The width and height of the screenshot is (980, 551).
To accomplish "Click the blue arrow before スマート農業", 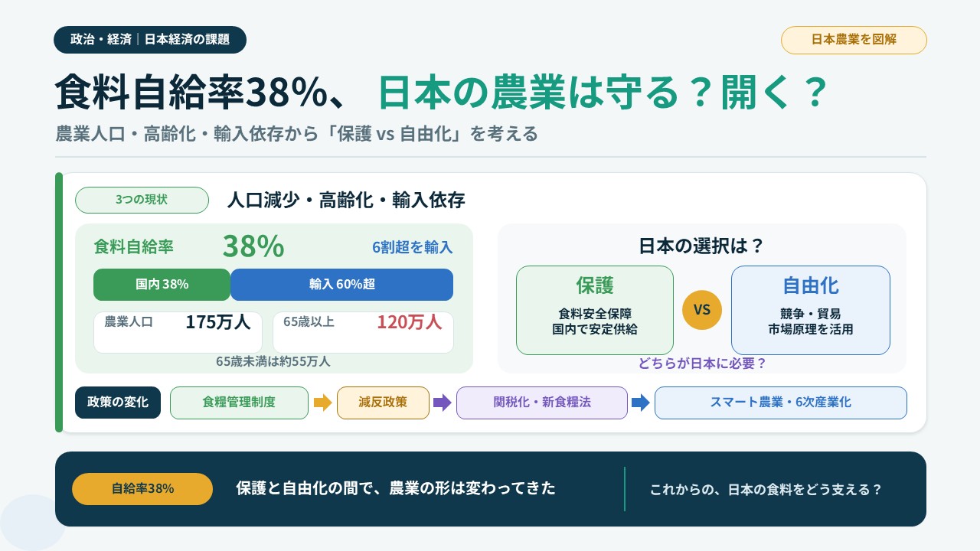I will click(x=641, y=403).
